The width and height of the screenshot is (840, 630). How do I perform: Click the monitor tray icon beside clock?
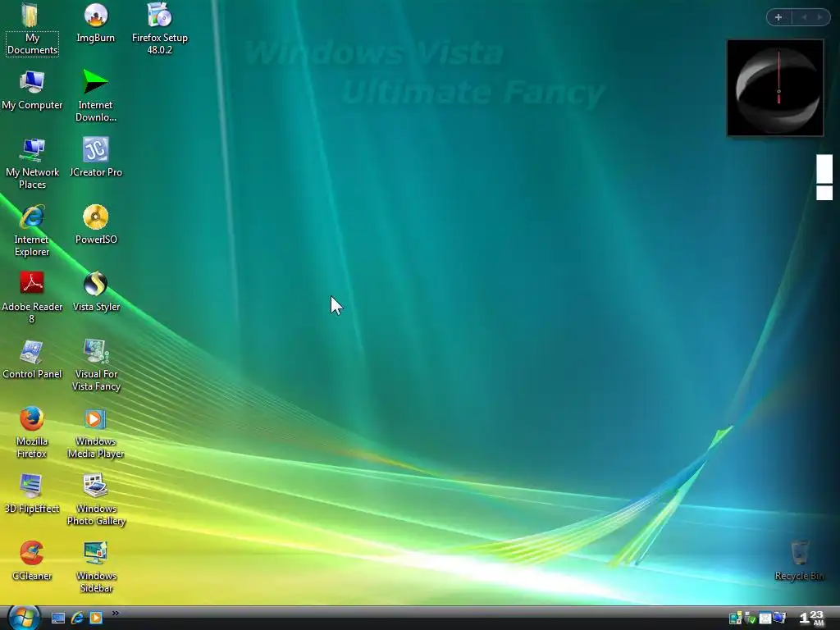[x=779, y=619]
